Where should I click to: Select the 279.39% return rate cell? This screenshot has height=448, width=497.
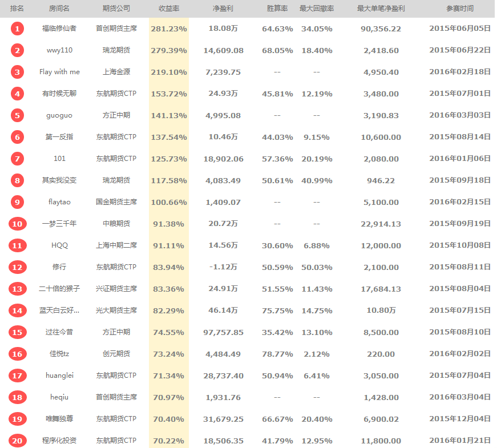click(x=169, y=51)
